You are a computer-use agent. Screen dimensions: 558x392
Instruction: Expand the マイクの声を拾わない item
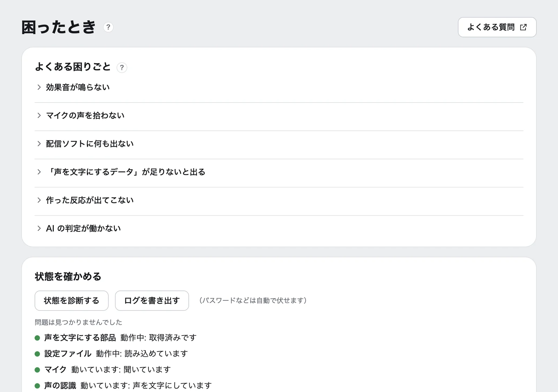(279, 115)
